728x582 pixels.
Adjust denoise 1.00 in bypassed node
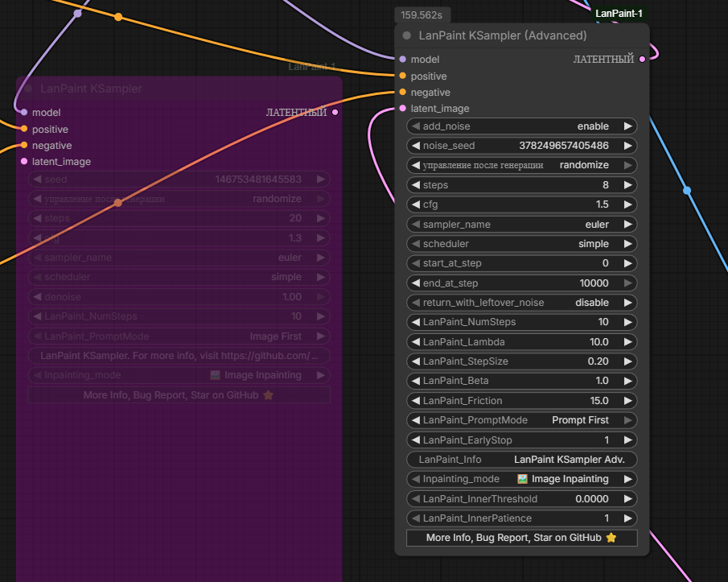(179, 297)
